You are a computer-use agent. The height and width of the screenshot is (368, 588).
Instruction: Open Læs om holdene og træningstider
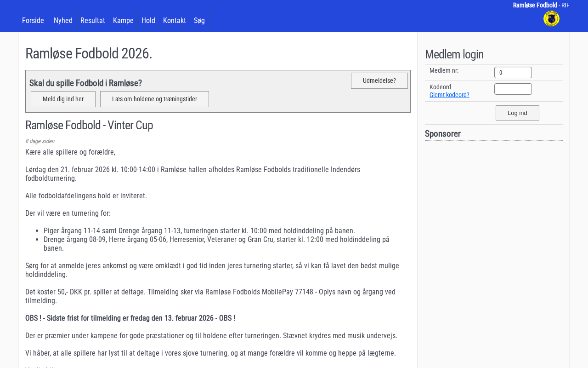point(154,99)
